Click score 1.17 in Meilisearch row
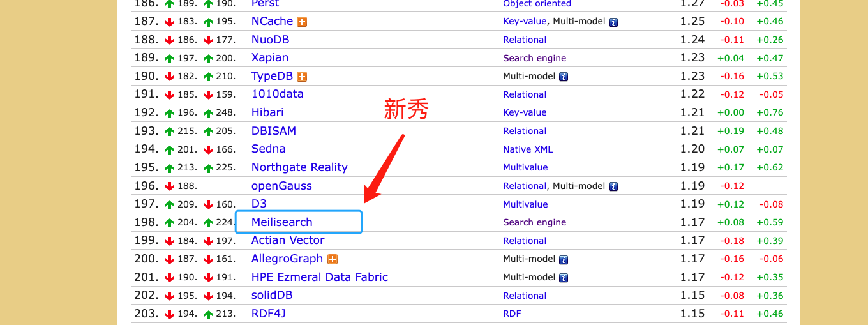 (x=692, y=222)
